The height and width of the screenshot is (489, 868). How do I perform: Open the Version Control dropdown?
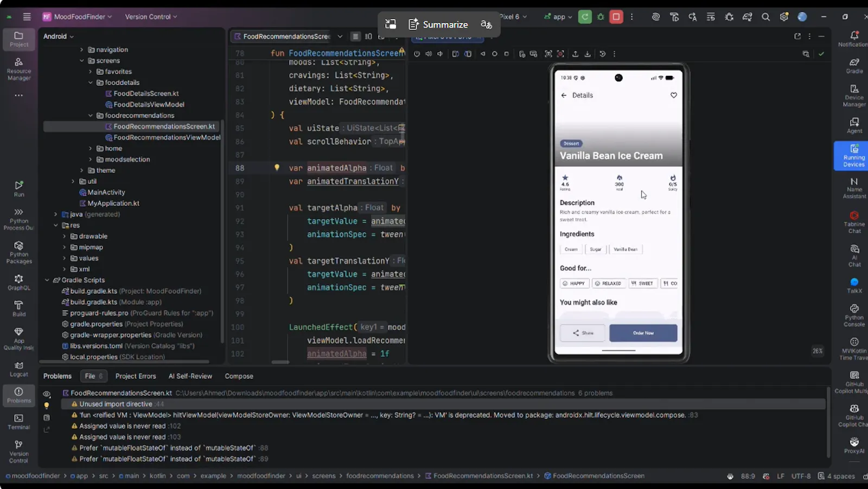(151, 17)
